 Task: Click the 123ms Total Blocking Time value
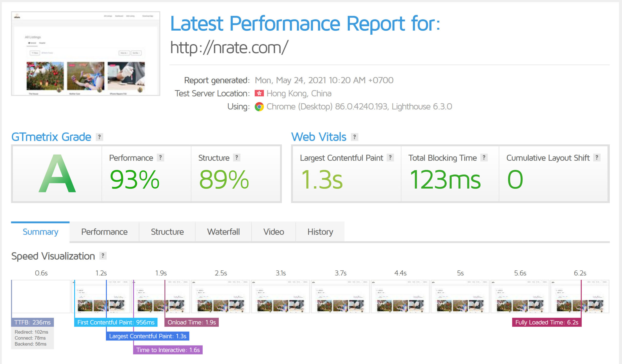pyautogui.click(x=445, y=179)
